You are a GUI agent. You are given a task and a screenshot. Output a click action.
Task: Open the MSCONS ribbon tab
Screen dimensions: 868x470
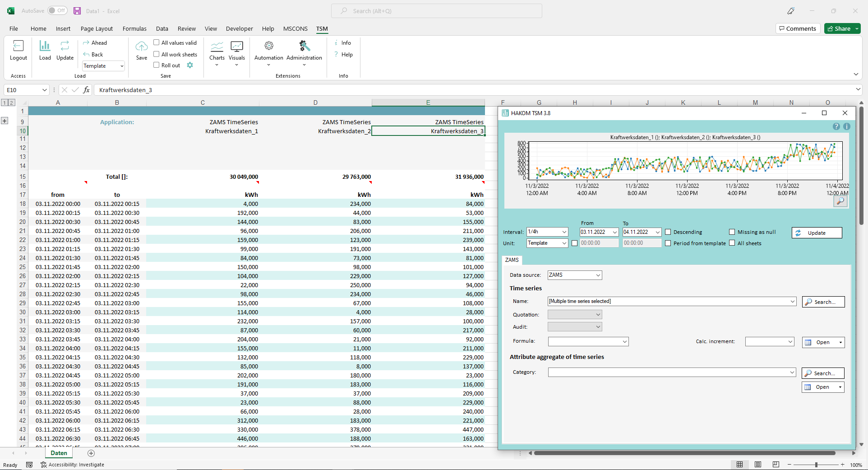[295, 28]
